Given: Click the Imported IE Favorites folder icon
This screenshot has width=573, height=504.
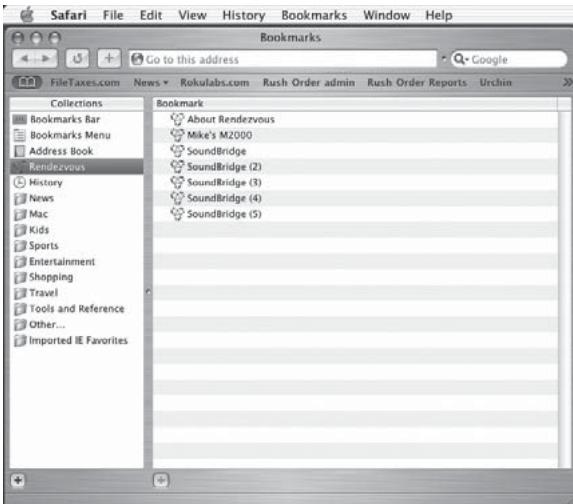Looking at the screenshot, I should click(x=20, y=340).
